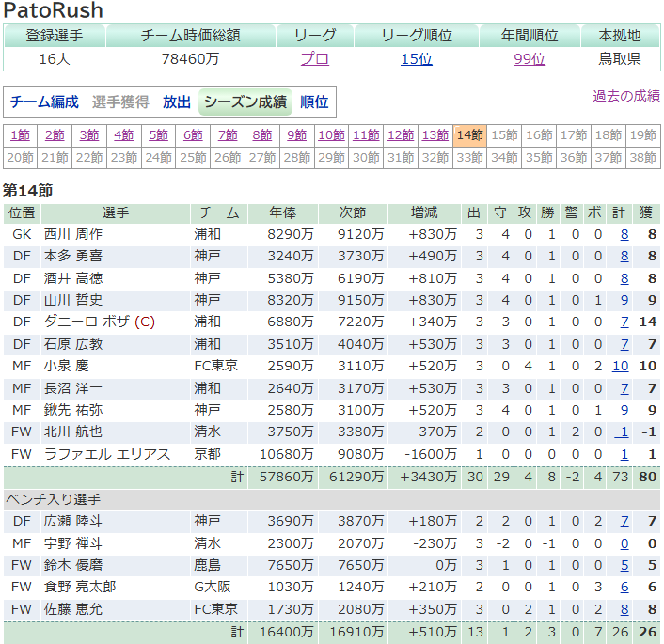Open 小泉 慶 total 10 link
664x644 pixels.
(x=621, y=367)
